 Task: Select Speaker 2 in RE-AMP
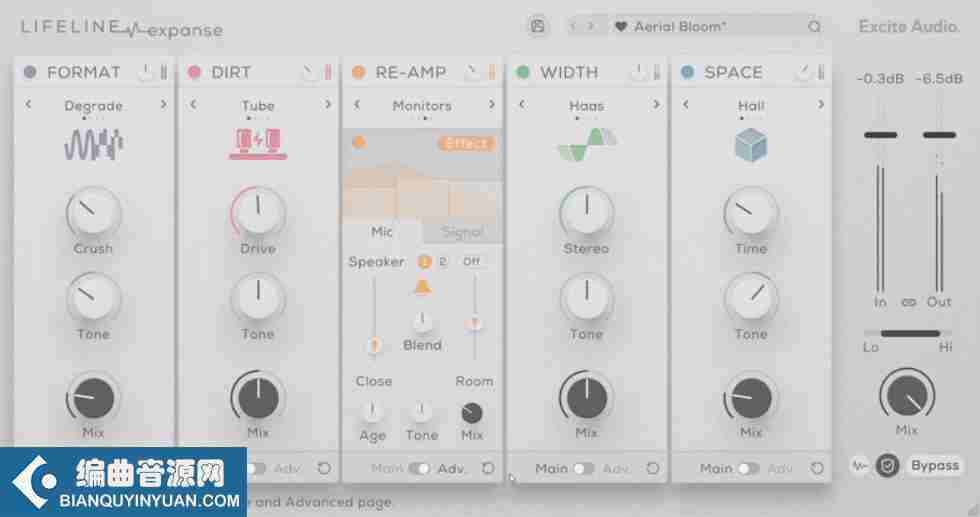tap(442, 262)
